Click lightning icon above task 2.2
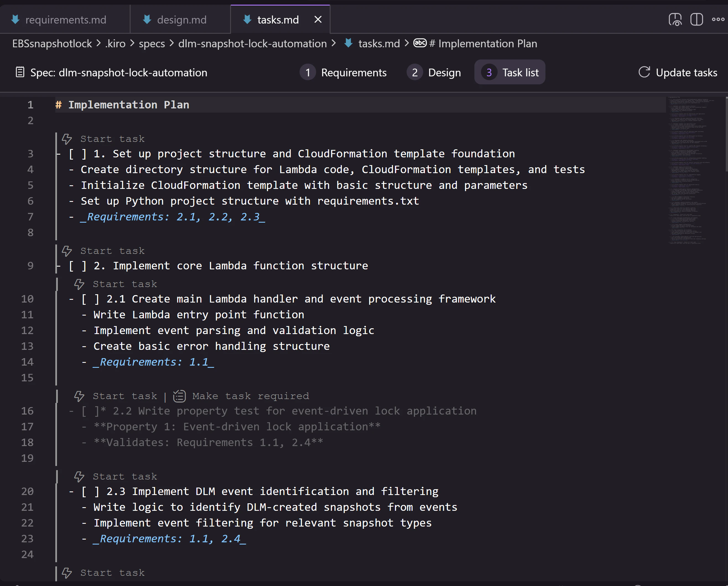This screenshot has height=586, width=728. (79, 396)
